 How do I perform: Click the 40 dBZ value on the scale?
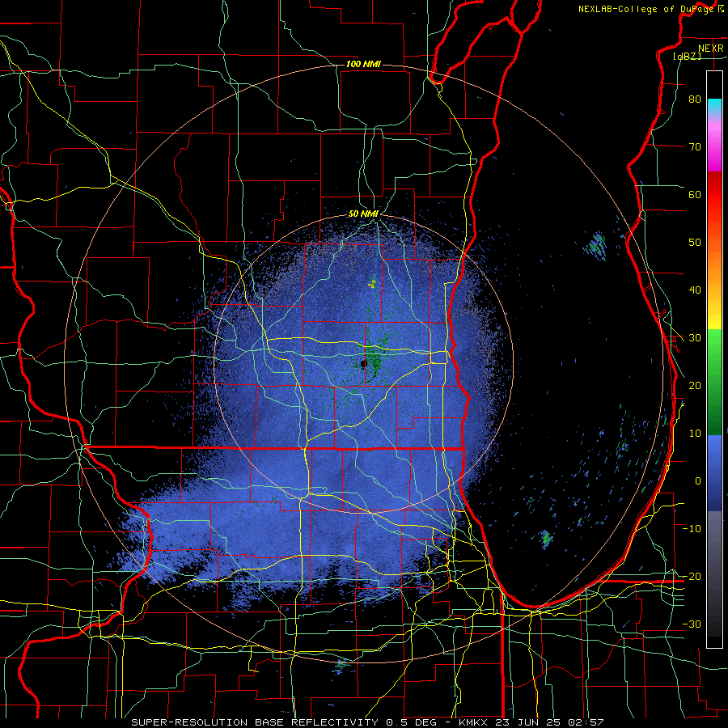tap(695, 290)
